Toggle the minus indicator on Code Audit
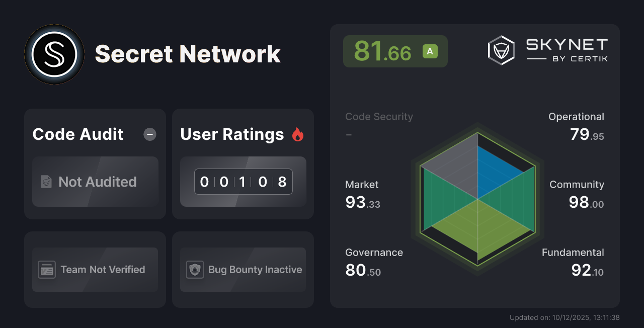The image size is (644, 328). 149,134
